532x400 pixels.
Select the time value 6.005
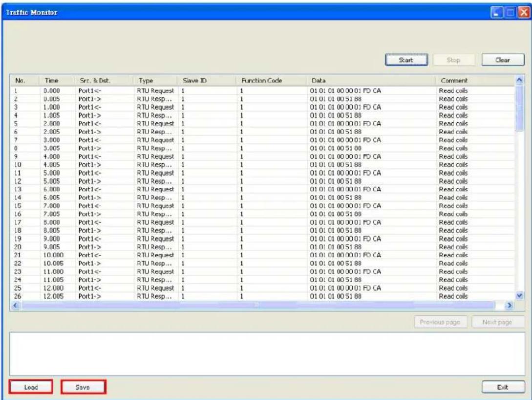52,198
